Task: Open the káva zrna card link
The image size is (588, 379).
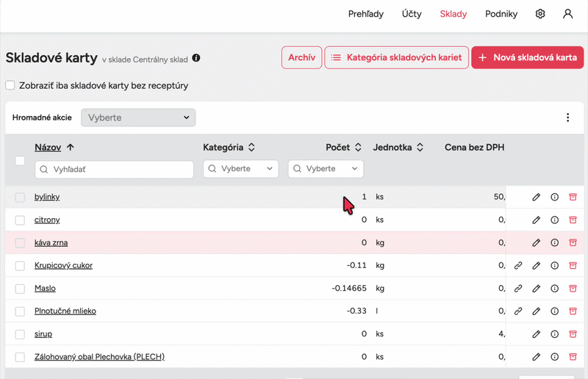Action: (x=51, y=243)
